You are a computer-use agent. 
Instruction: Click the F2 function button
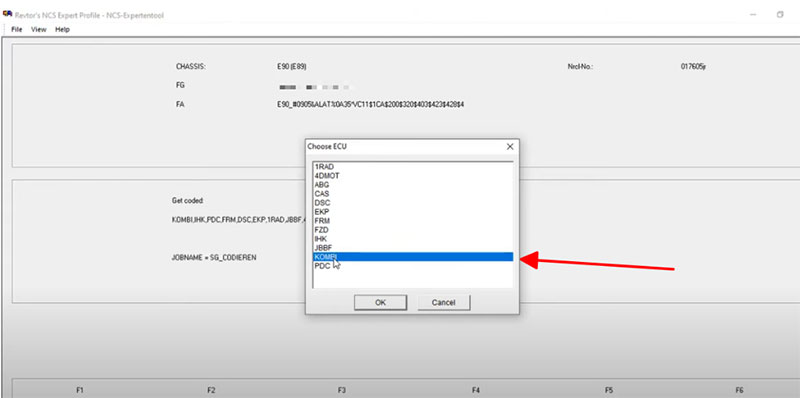[211, 390]
